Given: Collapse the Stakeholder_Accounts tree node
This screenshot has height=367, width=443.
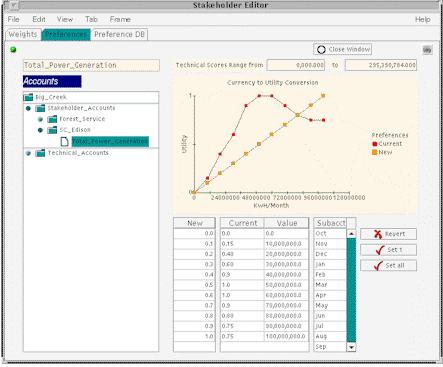Looking at the screenshot, I should (x=28, y=108).
